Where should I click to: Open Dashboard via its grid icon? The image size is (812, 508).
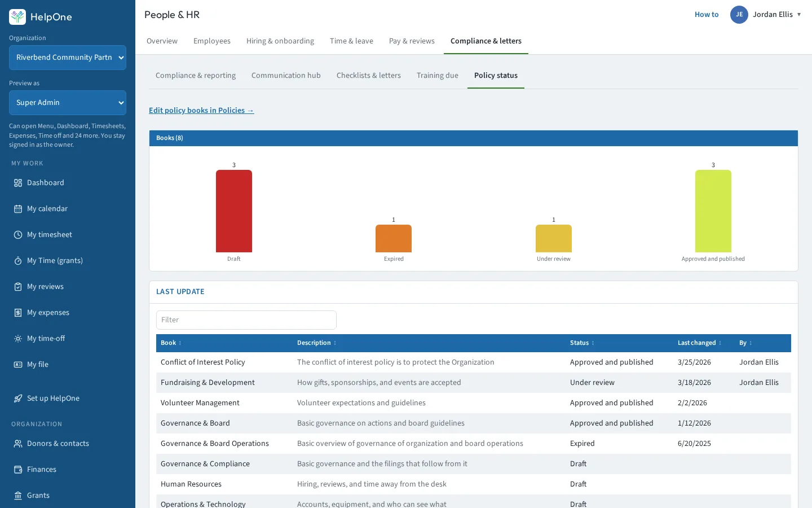(18, 183)
